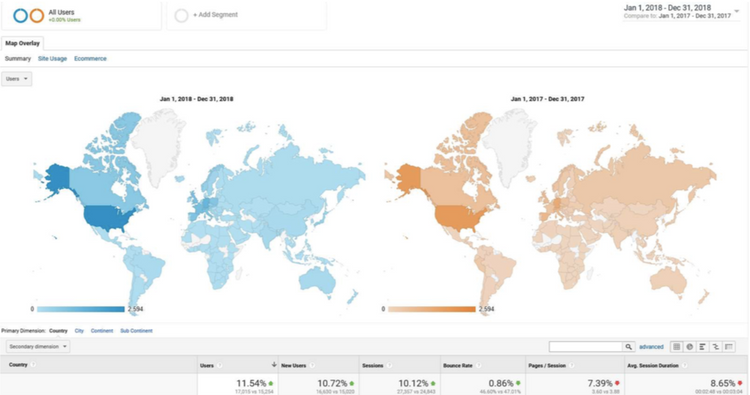
Task: Click the help icon next to Country header
Action: click(33, 365)
